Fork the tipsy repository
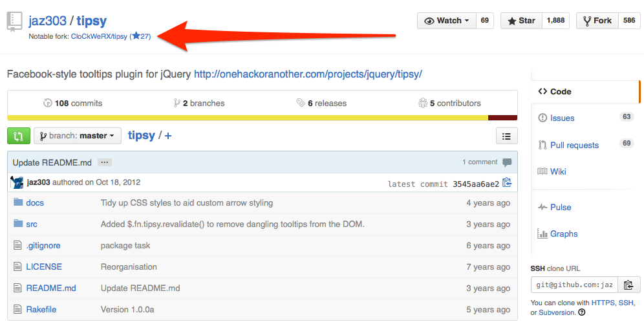The image size is (644, 324). (597, 21)
